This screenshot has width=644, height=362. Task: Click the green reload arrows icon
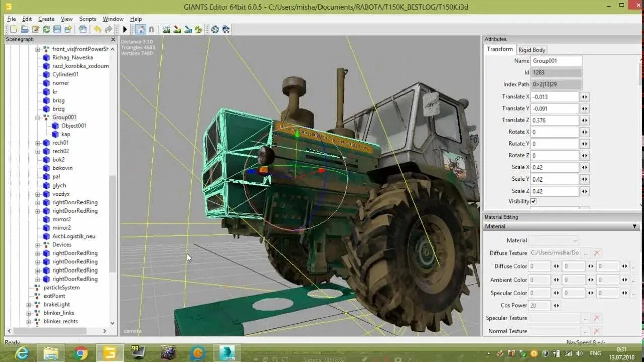(46, 30)
